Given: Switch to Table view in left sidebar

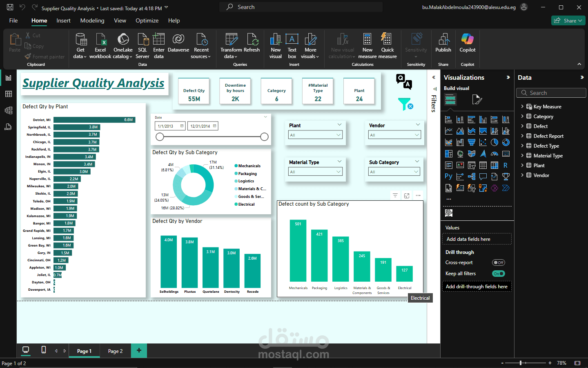Looking at the screenshot, I should (8, 94).
